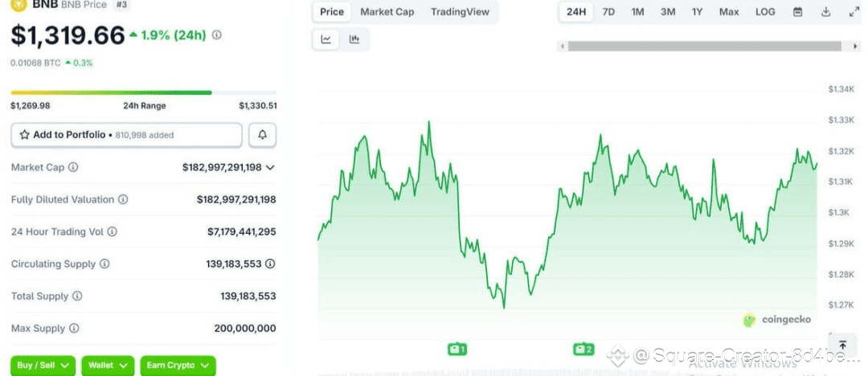Download the chart data
The height and width of the screenshot is (376, 868).
click(825, 12)
